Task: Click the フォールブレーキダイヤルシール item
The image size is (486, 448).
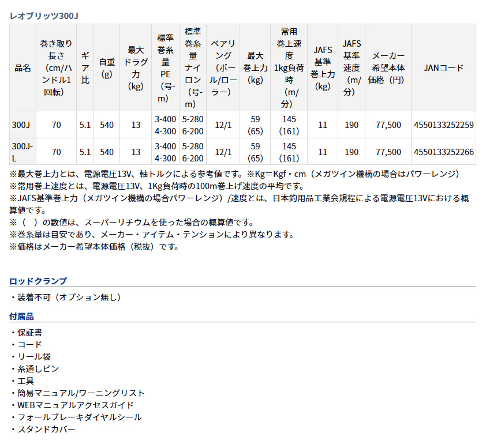Action: [76, 417]
